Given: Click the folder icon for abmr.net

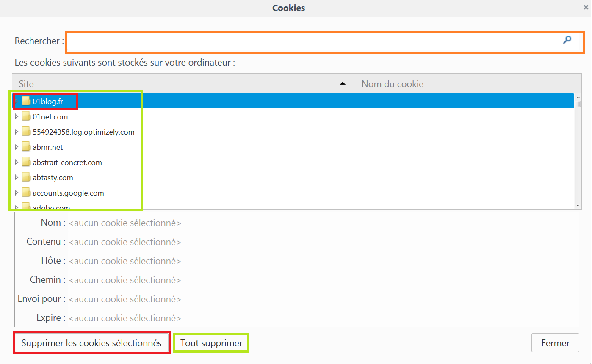Looking at the screenshot, I should click(26, 147).
